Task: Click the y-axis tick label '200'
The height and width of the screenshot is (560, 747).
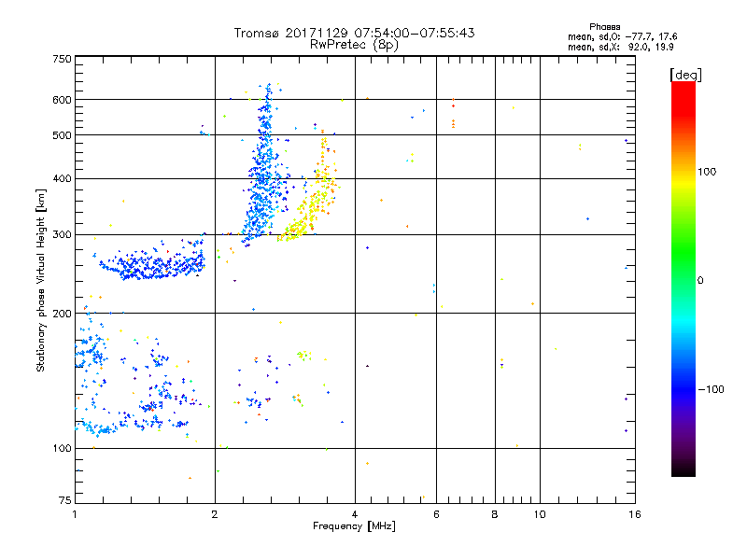Action: coord(62,314)
